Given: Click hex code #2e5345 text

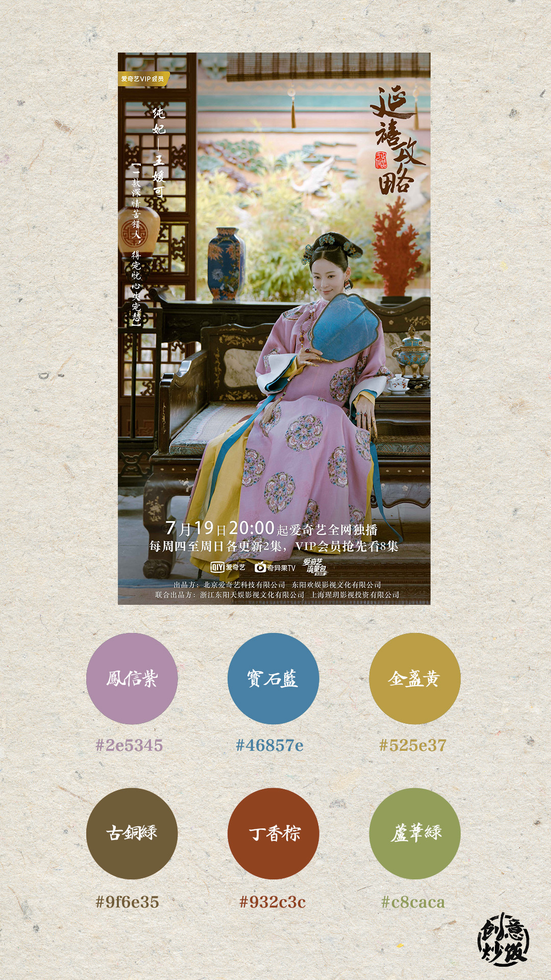Looking at the screenshot, I should point(129,745).
